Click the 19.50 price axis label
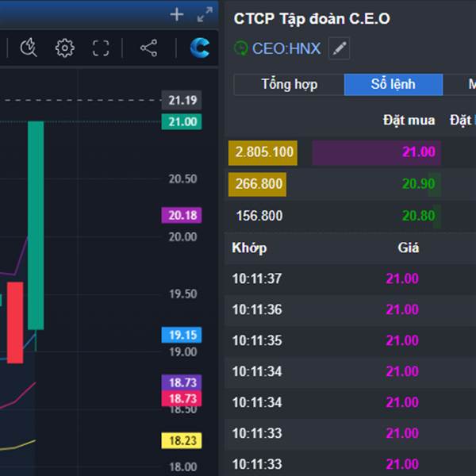This screenshot has height=476, width=476. point(182,294)
